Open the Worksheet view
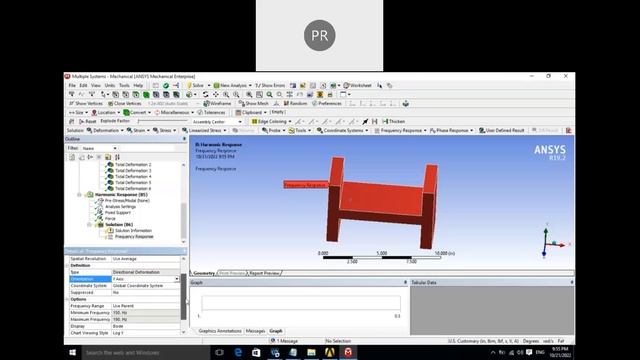The height and width of the screenshot is (360, 640). point(358,85)
